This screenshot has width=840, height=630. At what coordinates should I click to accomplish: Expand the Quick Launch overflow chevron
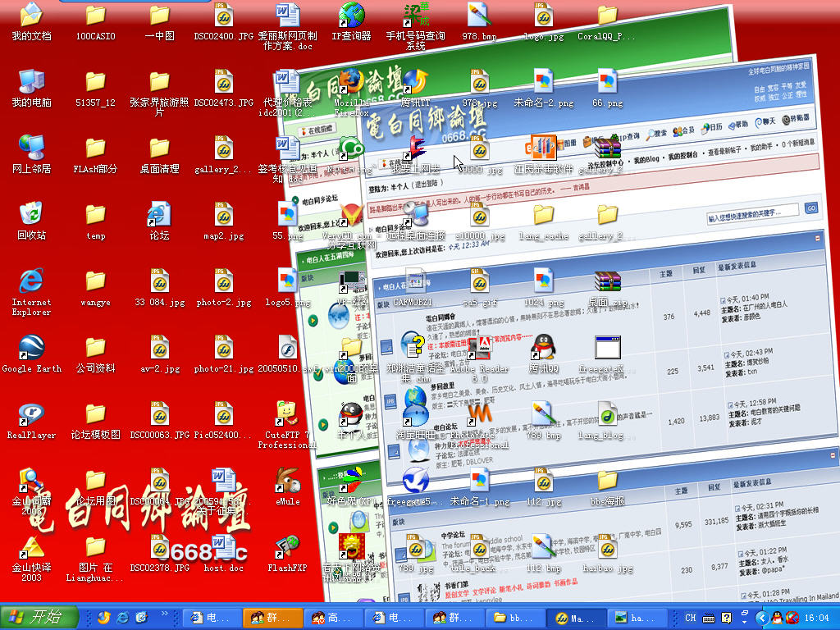166,613
